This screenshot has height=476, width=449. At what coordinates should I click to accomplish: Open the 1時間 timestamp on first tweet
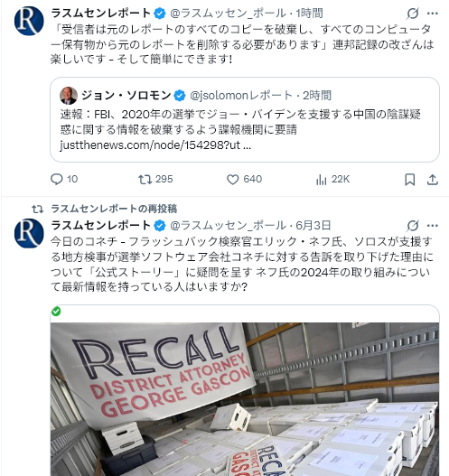tap(309, 14)
